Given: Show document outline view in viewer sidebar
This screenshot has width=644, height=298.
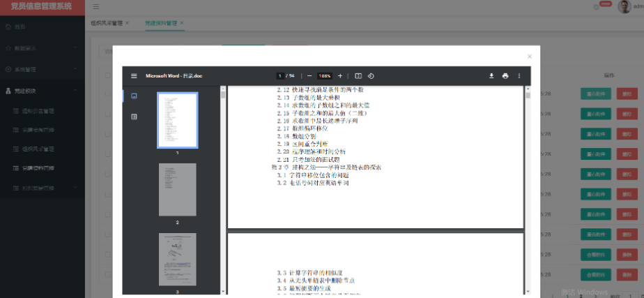Looking at the screenshot, I should [134, 117].
